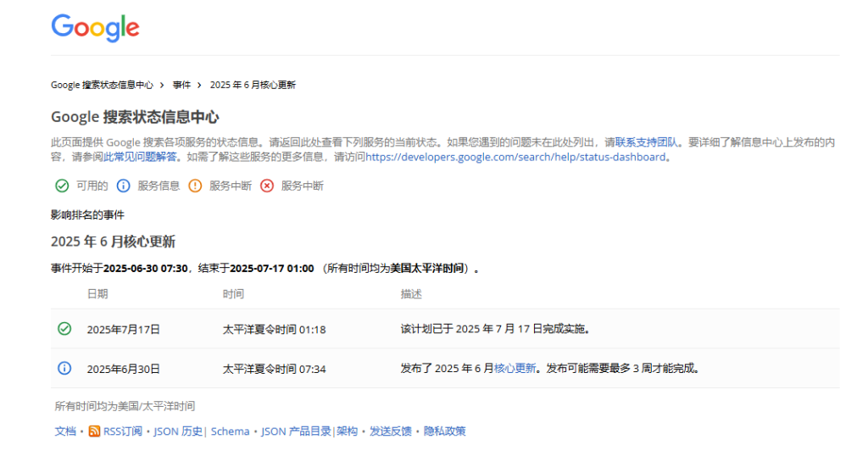Image resolution: width=868 pixels, height=473 pixels.
Task: Click the green checkmark 可用的 legend icon
Action: (62, 186)
